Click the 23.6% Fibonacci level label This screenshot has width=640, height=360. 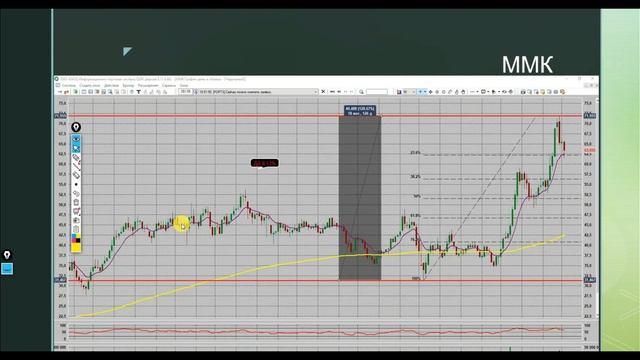coord(415,153)
